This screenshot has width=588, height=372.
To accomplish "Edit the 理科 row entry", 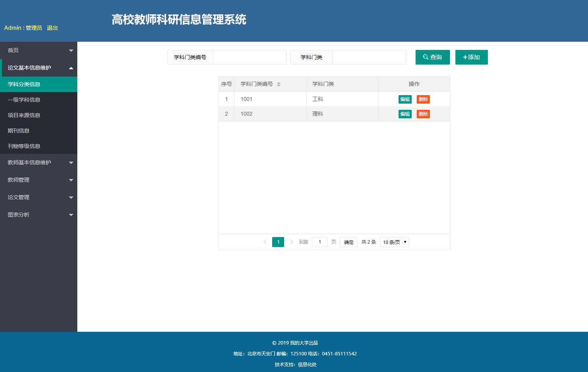I will [x=405, y=114].
